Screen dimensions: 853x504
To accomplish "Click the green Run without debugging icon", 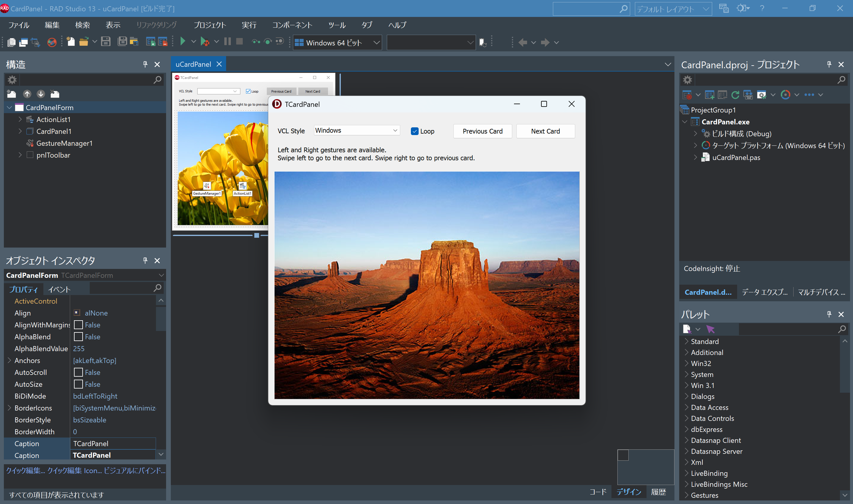I will (x=182, y=42).
